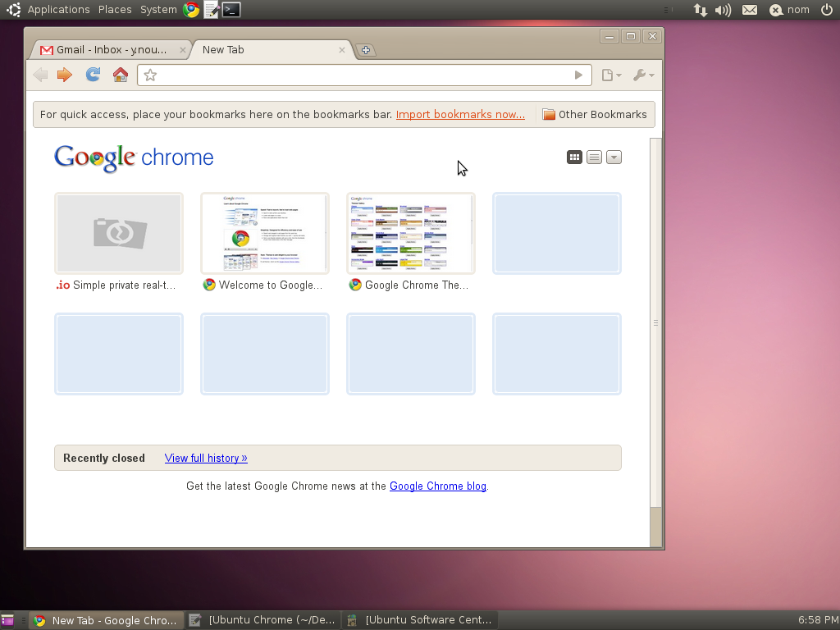
Task: Open the page actions dropdown arrow
Action: coord(617,75)
